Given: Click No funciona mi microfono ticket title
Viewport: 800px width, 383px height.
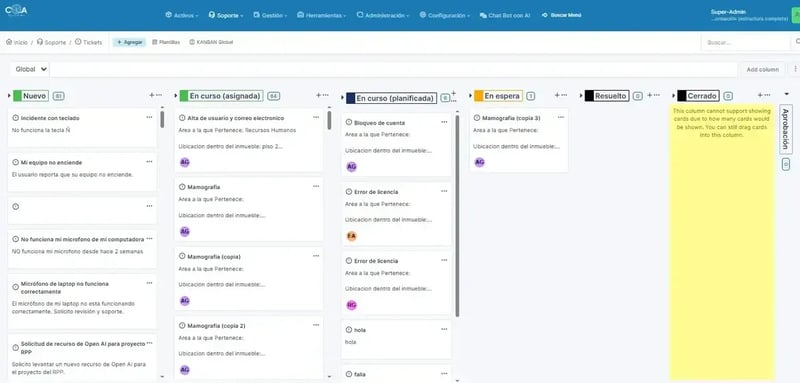Looking at the screenshot, I should [82, 239].
